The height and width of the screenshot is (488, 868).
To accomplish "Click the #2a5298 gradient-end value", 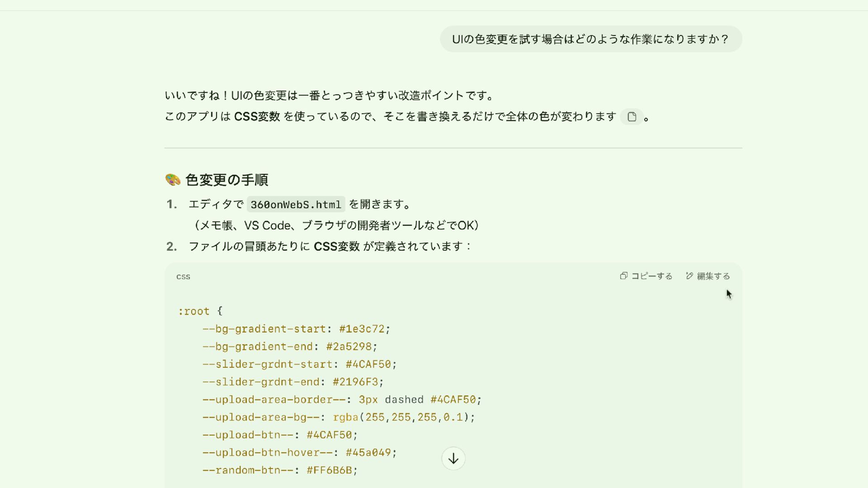I will 349,347.
